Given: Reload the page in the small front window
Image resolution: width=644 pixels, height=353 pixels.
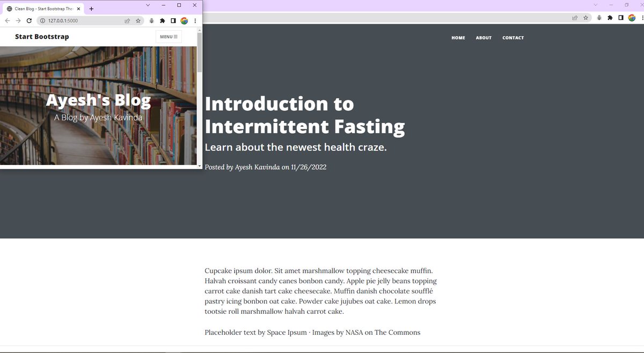Looking at the screenshot, I should tap(29, 21).
